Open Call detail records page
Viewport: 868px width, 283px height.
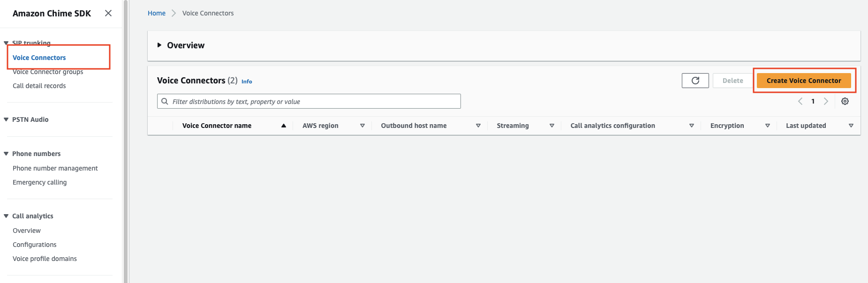39,86
